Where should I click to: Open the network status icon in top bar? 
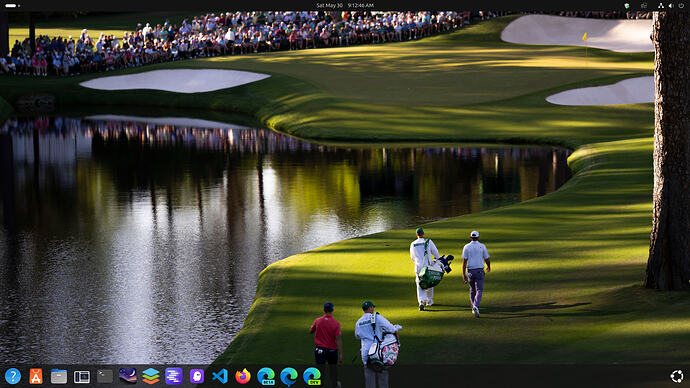coord(661,5)
